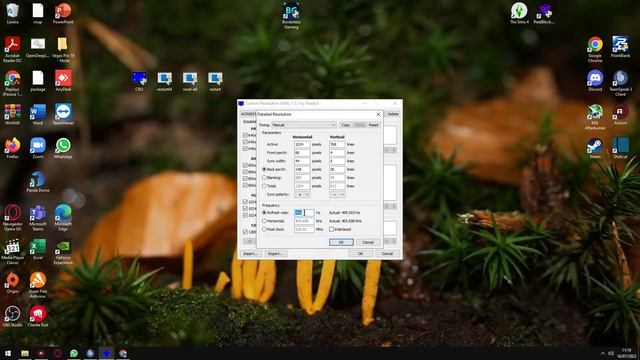Open the Word desktop shortcut

pos(38,114)
